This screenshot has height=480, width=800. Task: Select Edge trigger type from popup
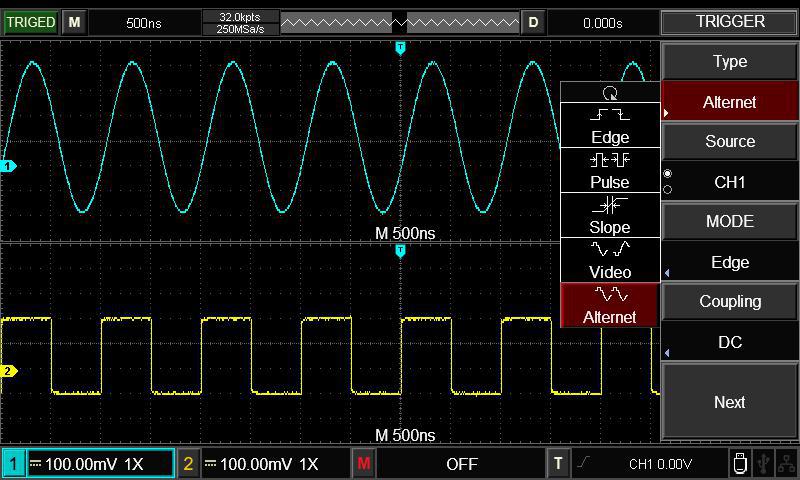(610, 126)
